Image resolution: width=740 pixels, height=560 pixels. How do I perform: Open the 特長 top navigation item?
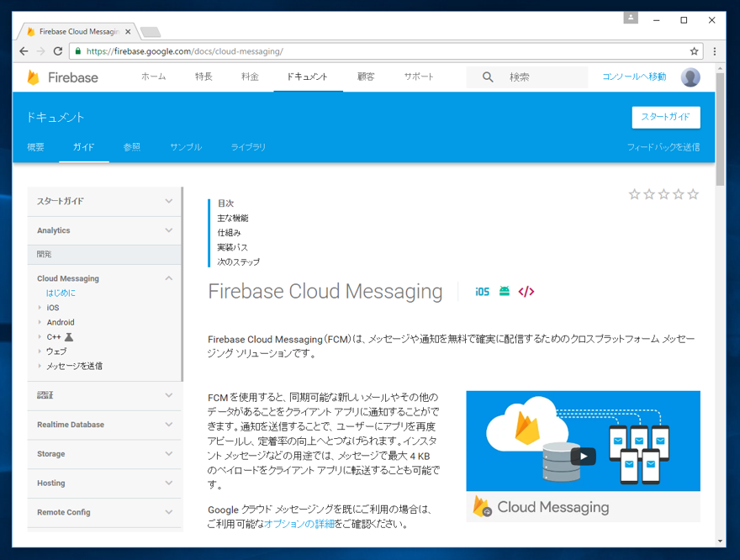tap(203, 77)
